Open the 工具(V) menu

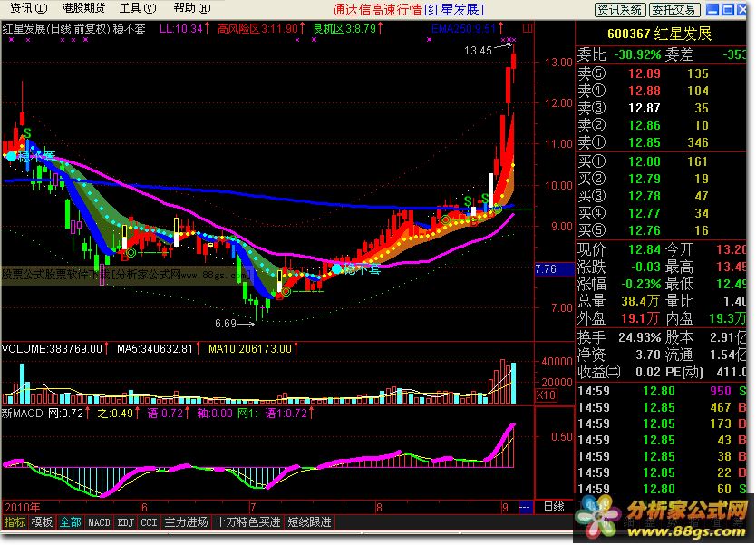(138, 8)
